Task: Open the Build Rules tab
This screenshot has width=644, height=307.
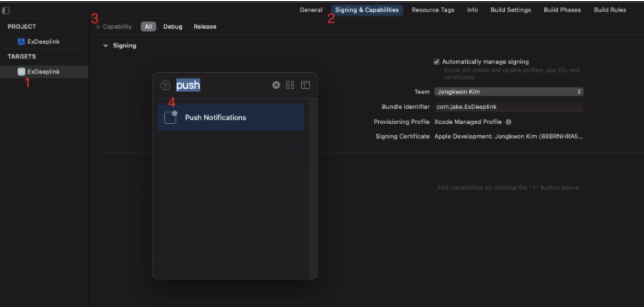Action: tap(610, 10)
